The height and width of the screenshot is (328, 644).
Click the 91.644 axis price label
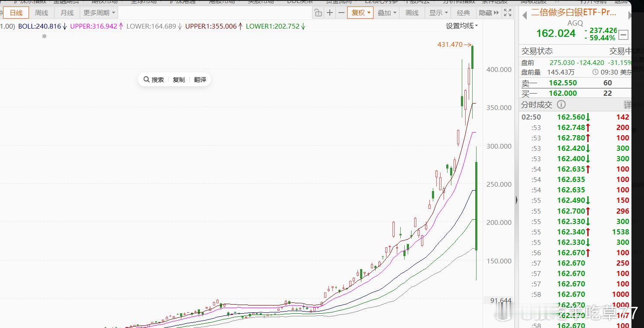501,301
